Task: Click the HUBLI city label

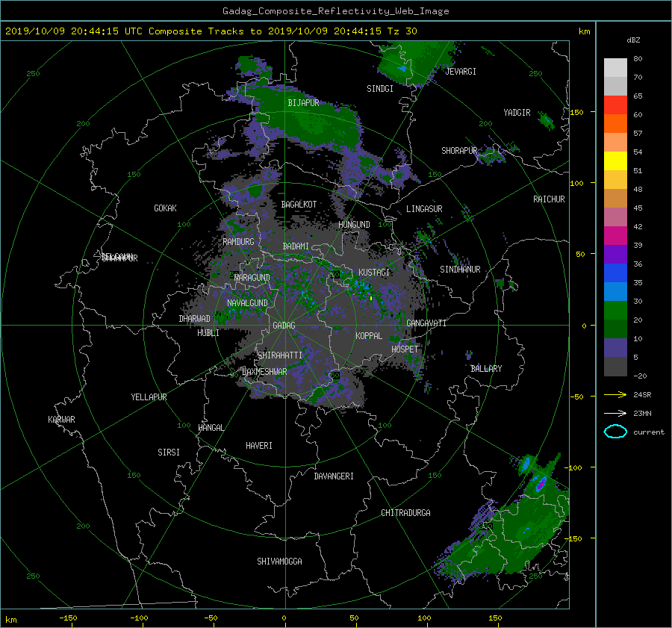Action: click(x=208, y=333)
